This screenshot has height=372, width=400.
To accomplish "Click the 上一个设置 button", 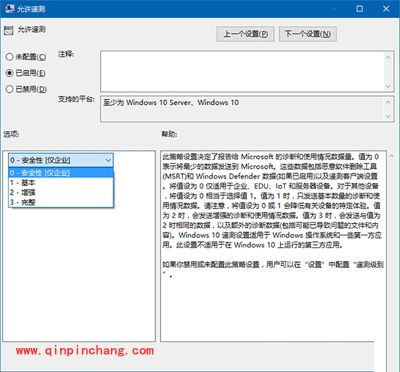I will [x=245, y=34].
